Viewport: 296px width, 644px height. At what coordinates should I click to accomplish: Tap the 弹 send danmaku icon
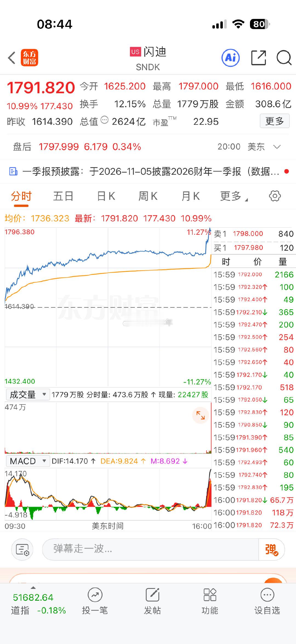[x=271, y=549]
